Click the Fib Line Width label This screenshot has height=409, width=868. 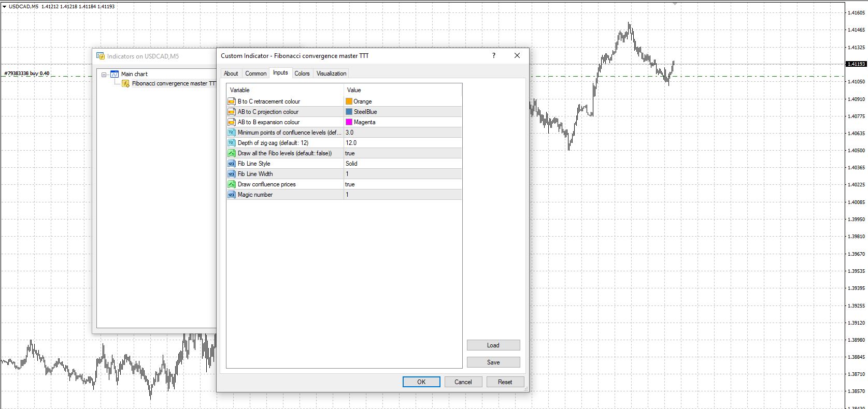255,174
